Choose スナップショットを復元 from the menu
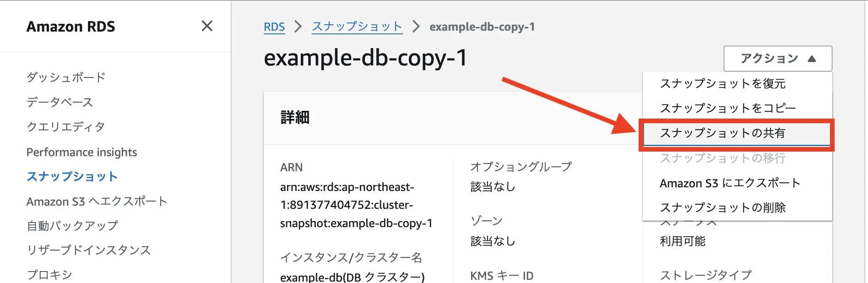868x283 pixels. [737, 83]
